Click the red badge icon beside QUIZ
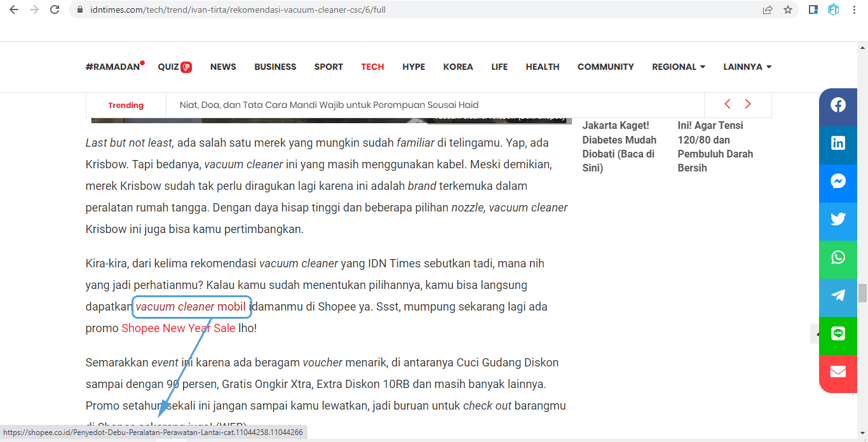 click(x=186, y=67)
